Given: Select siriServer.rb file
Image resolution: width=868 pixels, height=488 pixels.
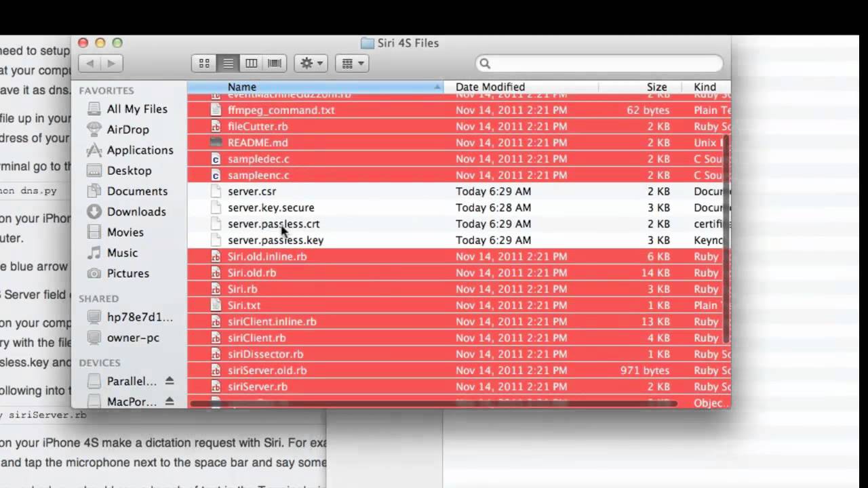Looking at the screenshot, I should [x=258, y=386].
